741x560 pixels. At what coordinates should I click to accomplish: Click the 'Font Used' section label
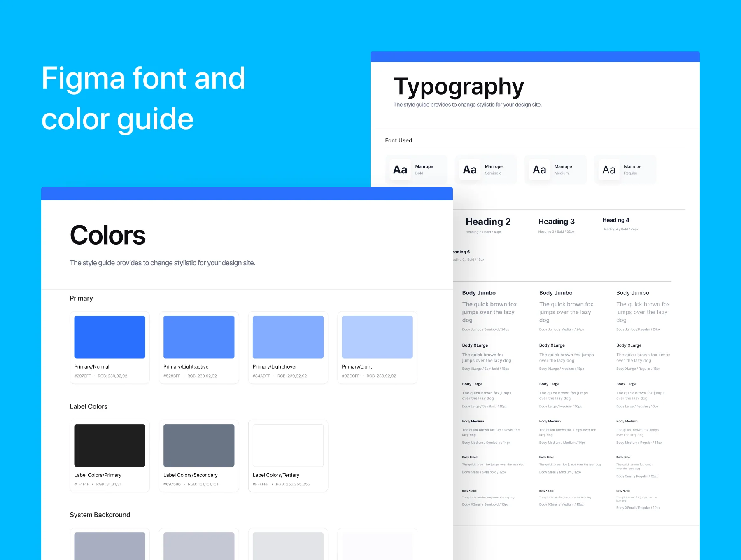[x=398, y=140]
